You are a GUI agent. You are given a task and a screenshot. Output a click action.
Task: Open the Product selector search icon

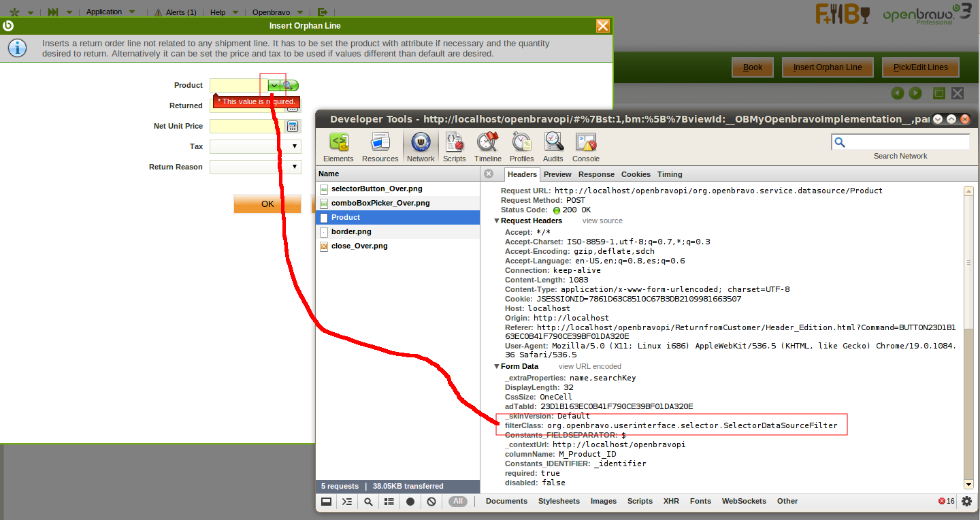290,86
